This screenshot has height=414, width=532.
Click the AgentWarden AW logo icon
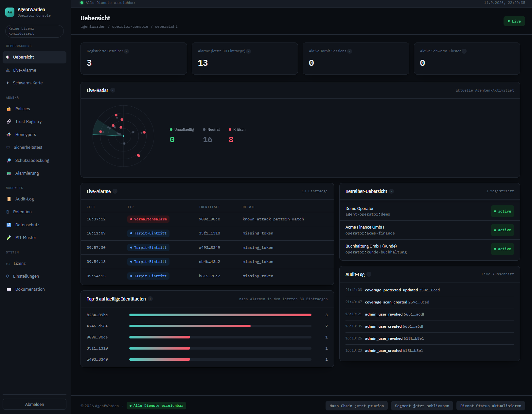(x=10, y=12)
